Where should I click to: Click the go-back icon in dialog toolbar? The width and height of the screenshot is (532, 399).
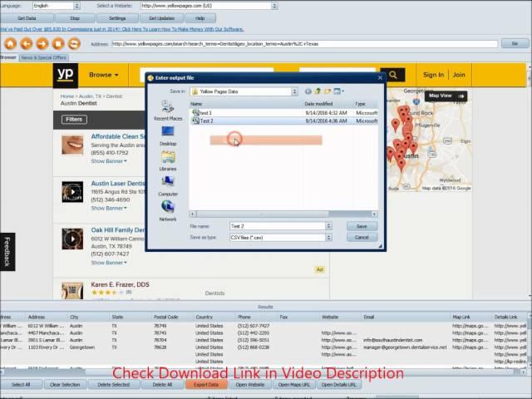308,91
